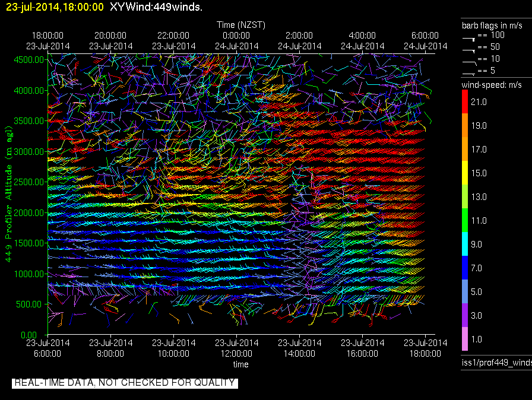Click the '== 5' barb legend value
Image resolution: width=532 pixels, height=400 pixels.
click(x=486, y=71)
